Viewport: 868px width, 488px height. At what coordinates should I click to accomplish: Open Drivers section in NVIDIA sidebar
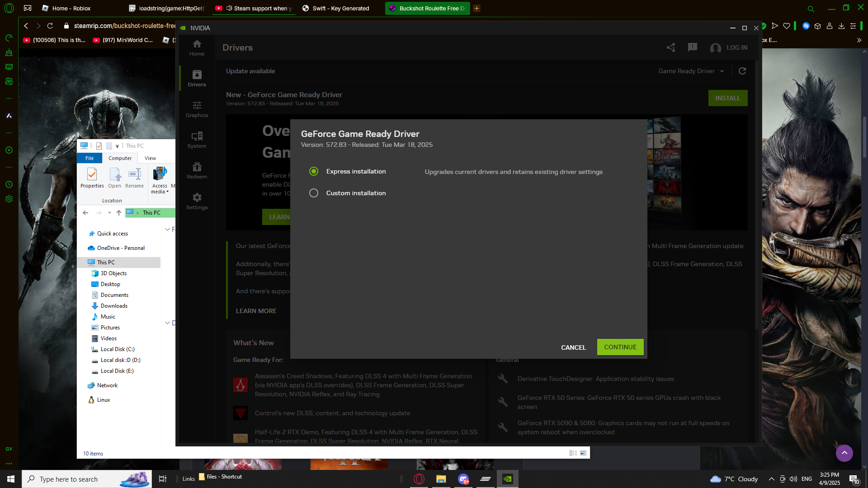pos(197,79)
